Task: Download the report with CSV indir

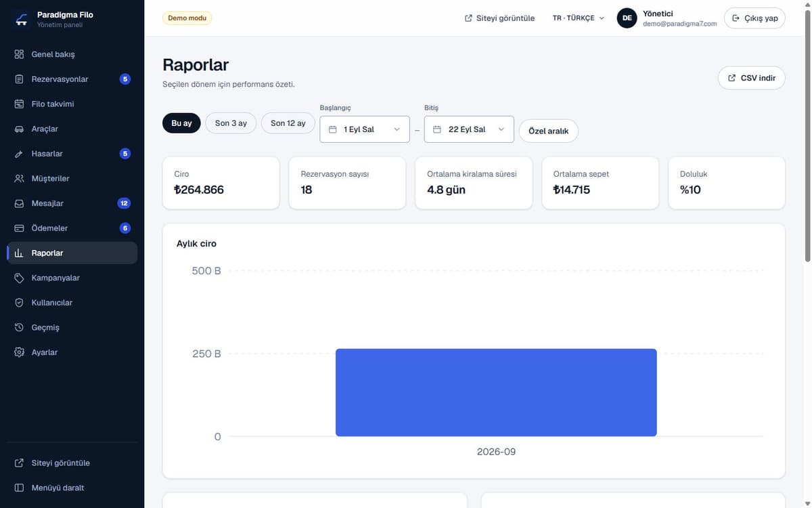Action: click(752, 78)
